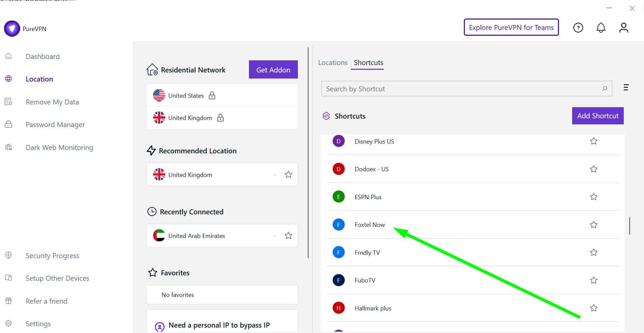The image size is (644, 333).
Task: Open Password Manager page
Action: (55, 124)
